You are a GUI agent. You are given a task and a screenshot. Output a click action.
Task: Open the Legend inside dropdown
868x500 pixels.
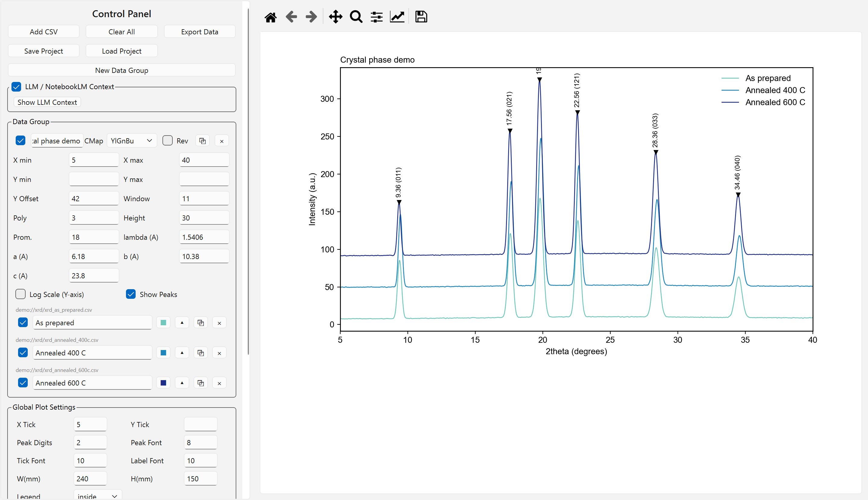coord(98,495)
